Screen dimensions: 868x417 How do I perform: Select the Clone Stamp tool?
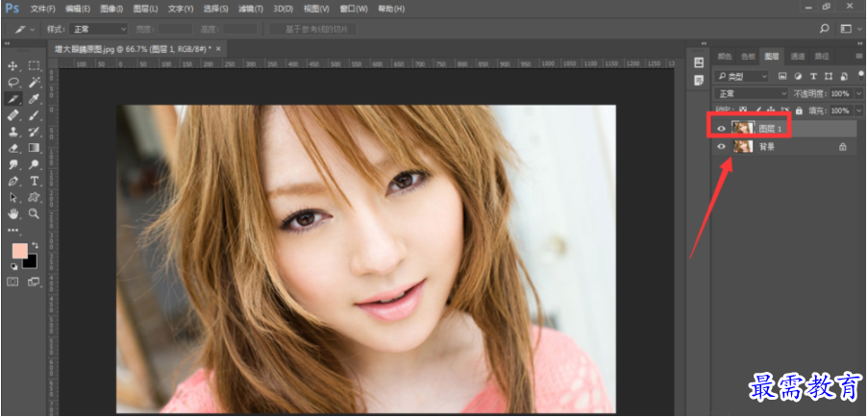13,132
